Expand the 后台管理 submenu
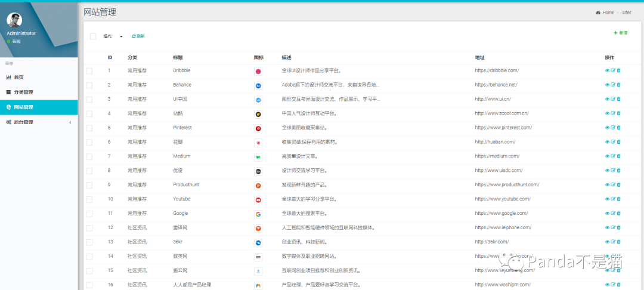 39,122
